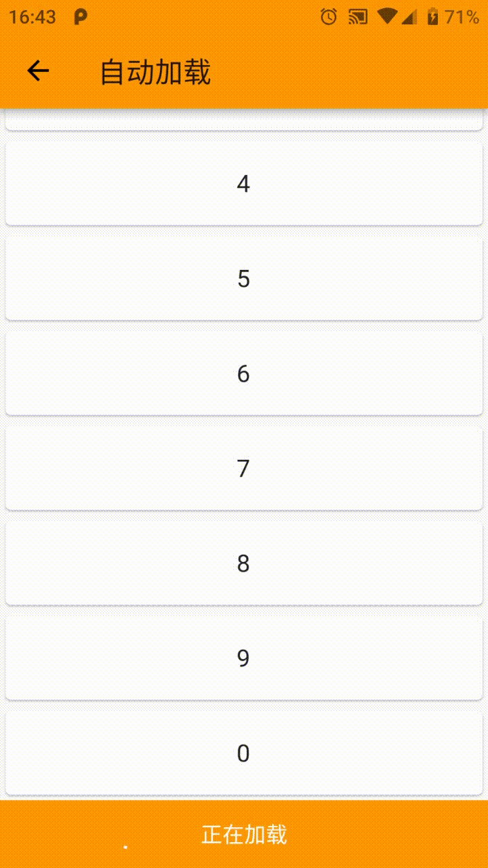Tap the partially hidden card at top
The width and height of the screenshot is (488, 868).
(244, 119)
